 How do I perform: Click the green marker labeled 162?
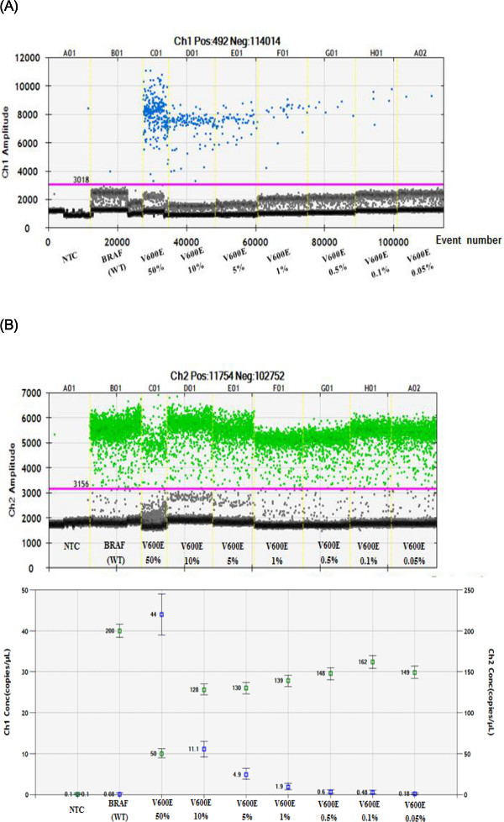click(x=372, y=662)
